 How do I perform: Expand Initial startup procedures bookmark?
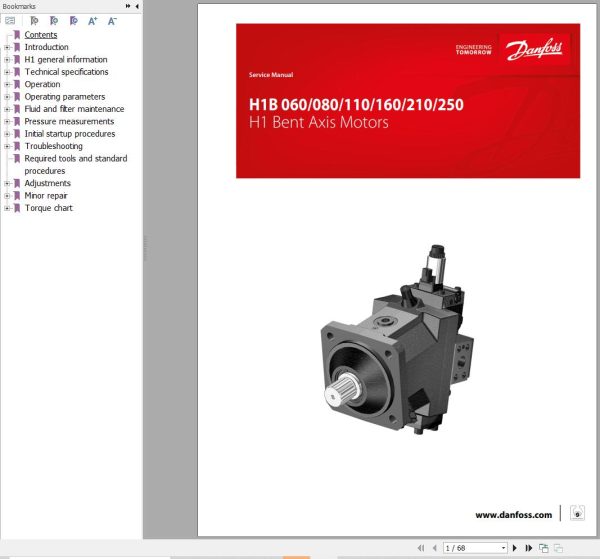(7, 134)
